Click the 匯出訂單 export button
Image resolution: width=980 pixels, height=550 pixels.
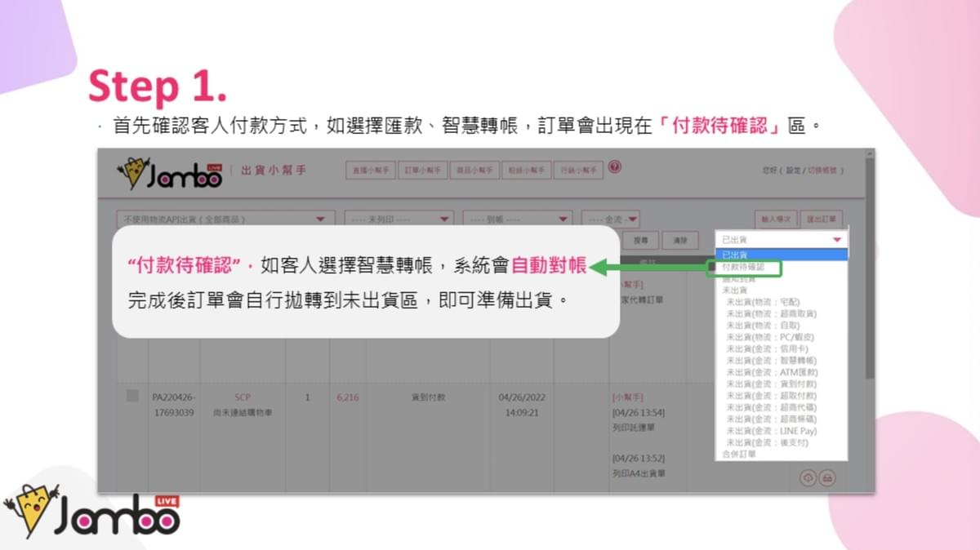[x=823, y=219]
